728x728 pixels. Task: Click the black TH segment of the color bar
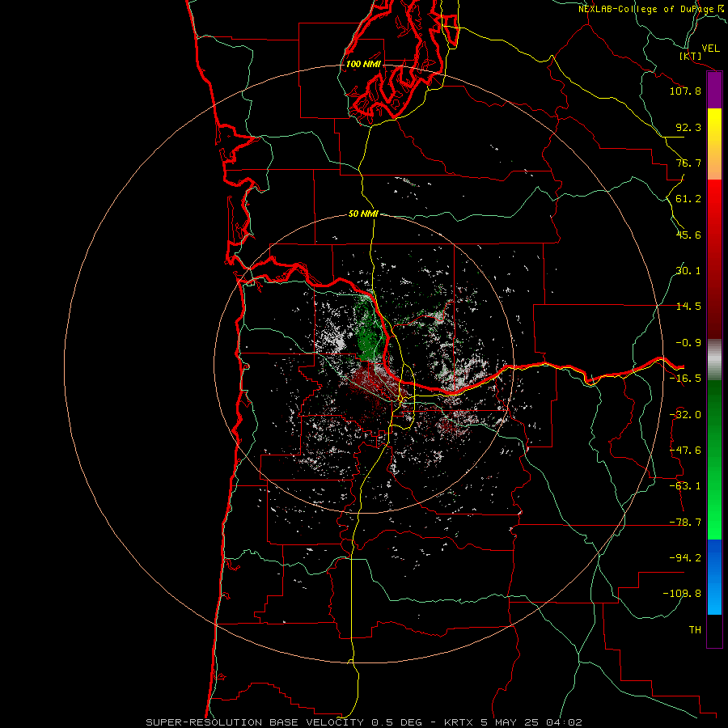tap(714, 630)
